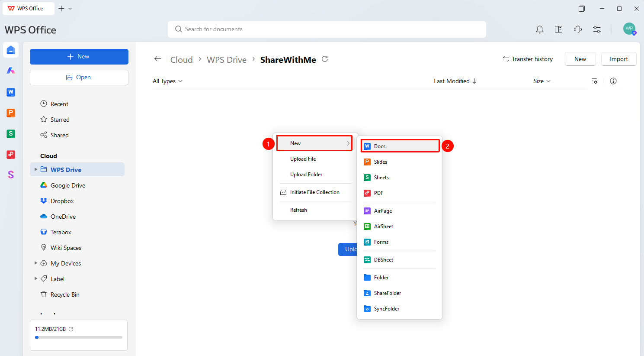
Task: Click the storage usage progress bar
Action: [79, 337]
